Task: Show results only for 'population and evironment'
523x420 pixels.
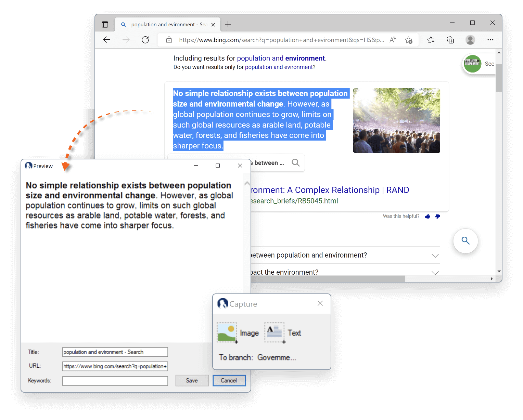Action: point(279,67)
